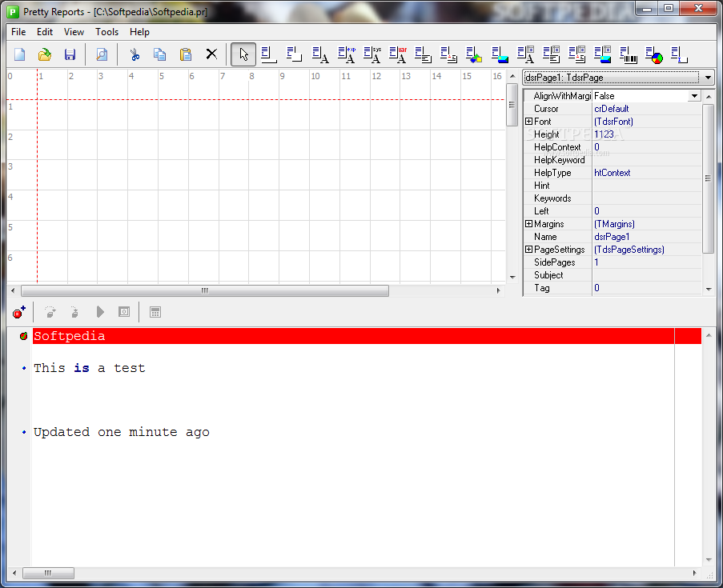The height and width of the screenshot is (588, 723).
Task: Click the step over debug icon
Action: click(x=50, y=313)
